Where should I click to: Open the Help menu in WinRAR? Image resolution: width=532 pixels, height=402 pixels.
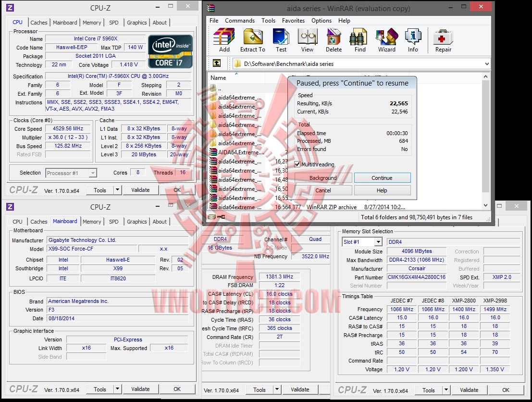(344, 20)
